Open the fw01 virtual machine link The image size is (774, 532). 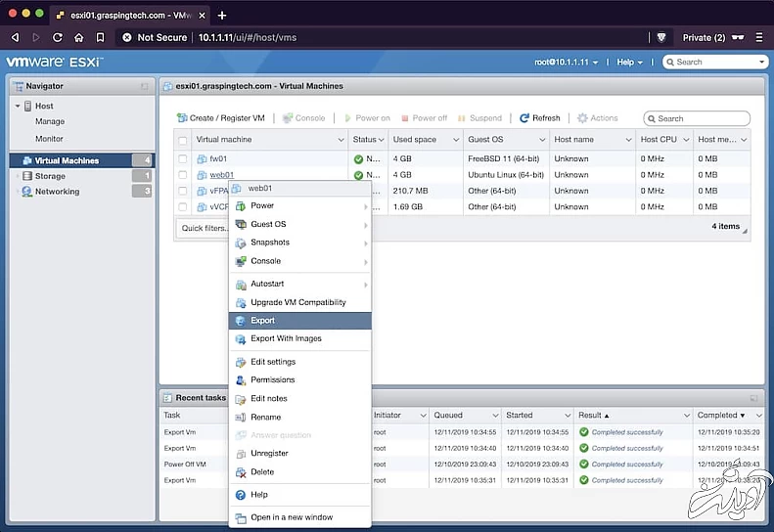(217, 159)
